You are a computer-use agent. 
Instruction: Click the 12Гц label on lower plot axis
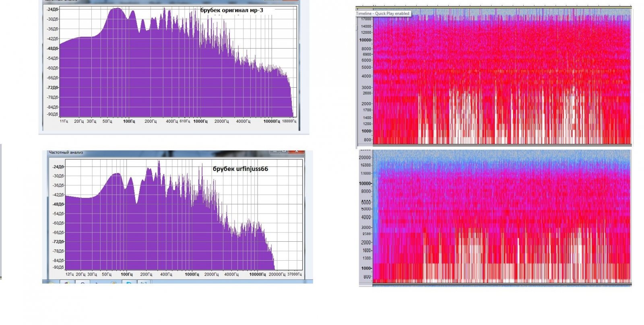pyautogui.click(x=69, y=274)
